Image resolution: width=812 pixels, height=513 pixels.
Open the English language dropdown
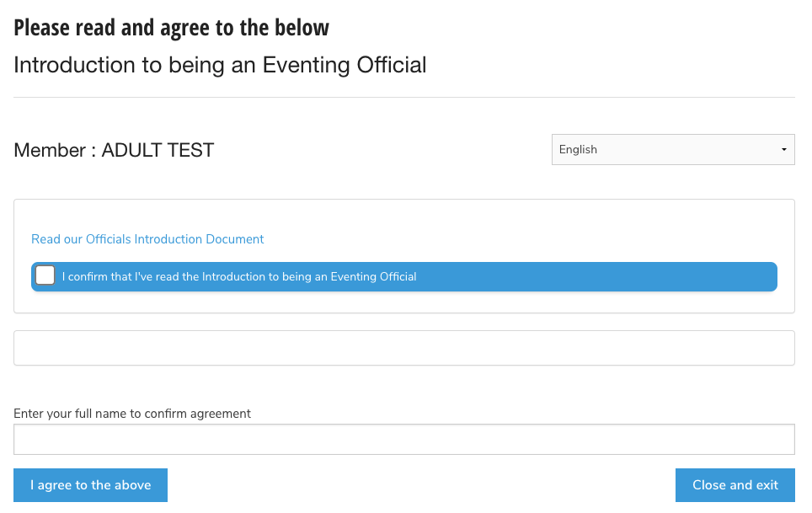pyautogui.click(x=672, y=149)
